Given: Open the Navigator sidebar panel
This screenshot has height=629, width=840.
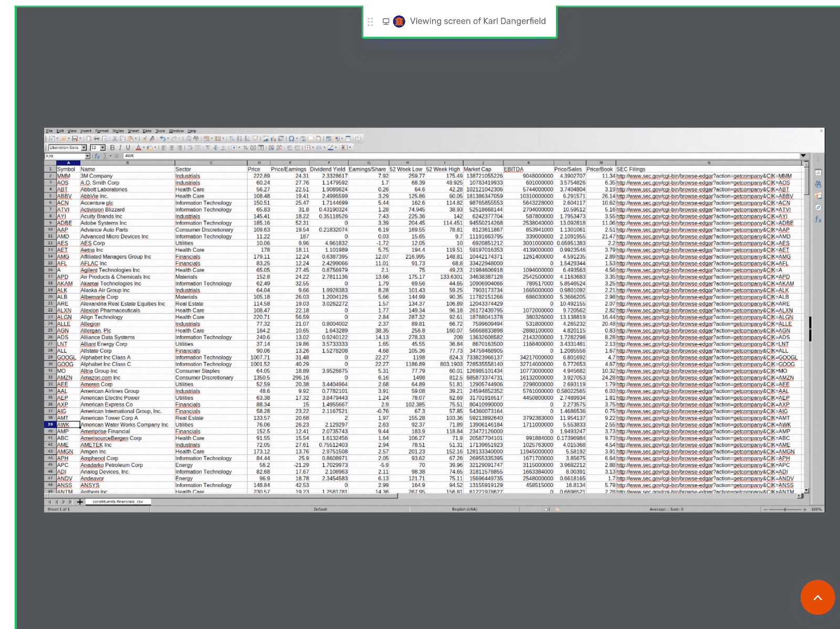Looking at the screenshot, I should (818, 207).
